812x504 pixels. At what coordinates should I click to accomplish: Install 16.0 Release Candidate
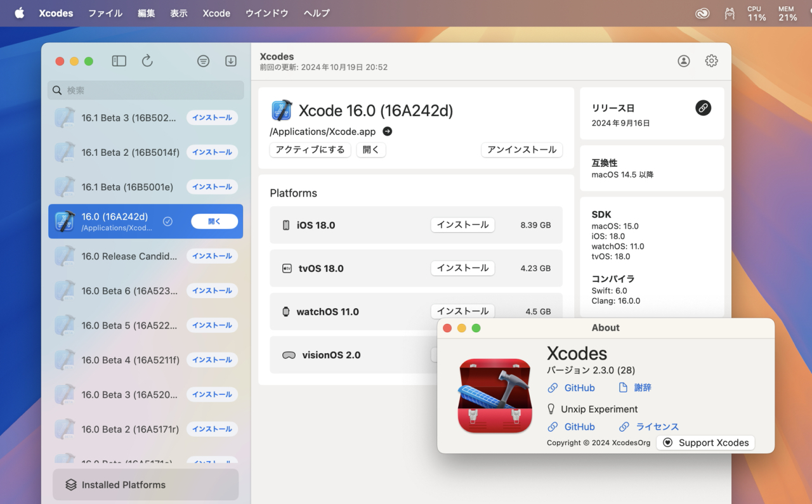212,256
